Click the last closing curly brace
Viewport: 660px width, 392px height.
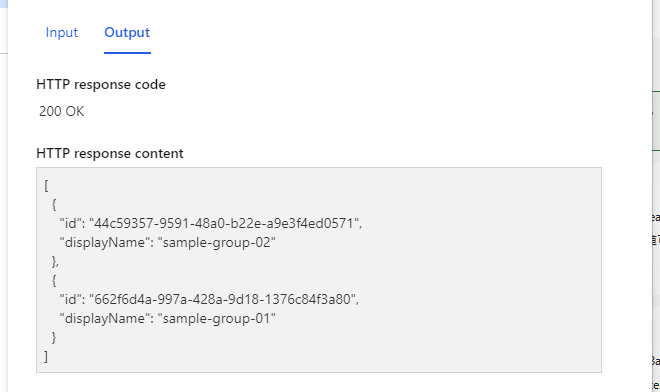point(54,338)
